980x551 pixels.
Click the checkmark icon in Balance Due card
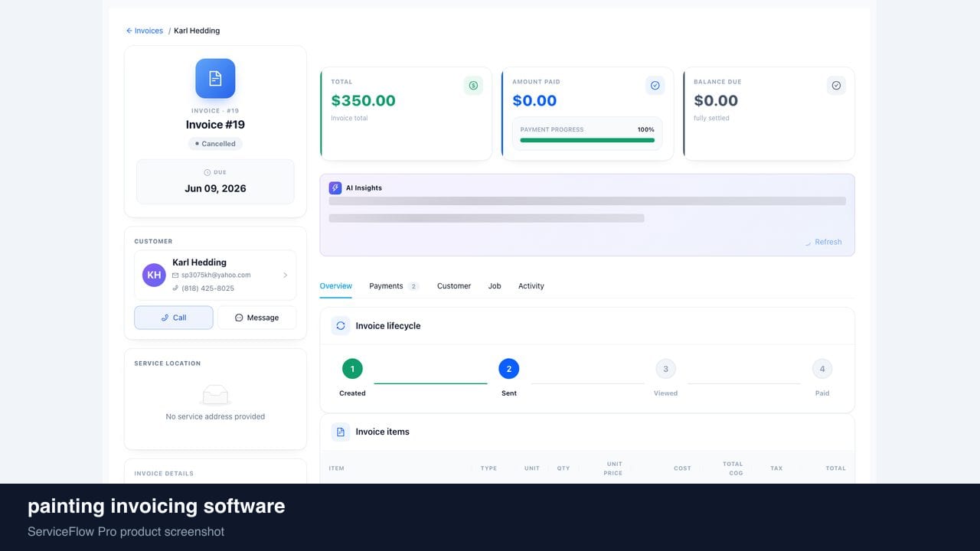pos(836,86)
